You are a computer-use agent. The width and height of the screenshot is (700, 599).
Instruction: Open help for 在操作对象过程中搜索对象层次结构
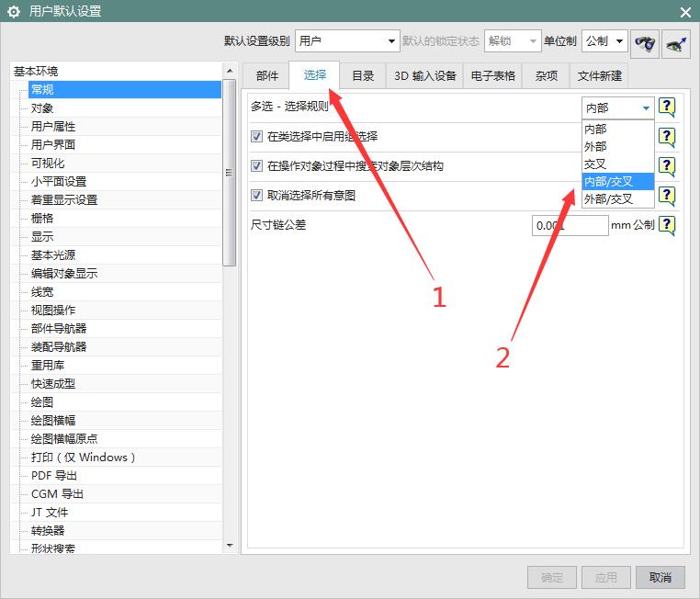667,166
